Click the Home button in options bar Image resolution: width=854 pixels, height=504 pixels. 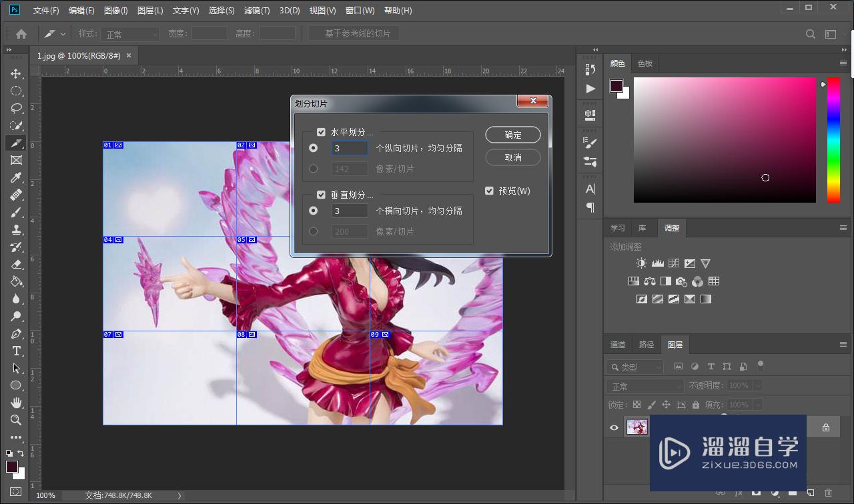[21, 34]
